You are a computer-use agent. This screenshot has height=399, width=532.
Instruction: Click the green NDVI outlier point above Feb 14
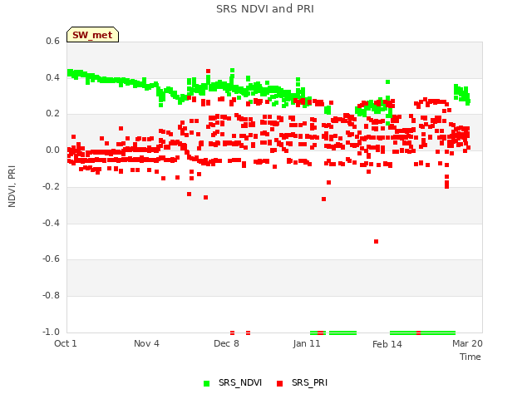pos(388,81)
